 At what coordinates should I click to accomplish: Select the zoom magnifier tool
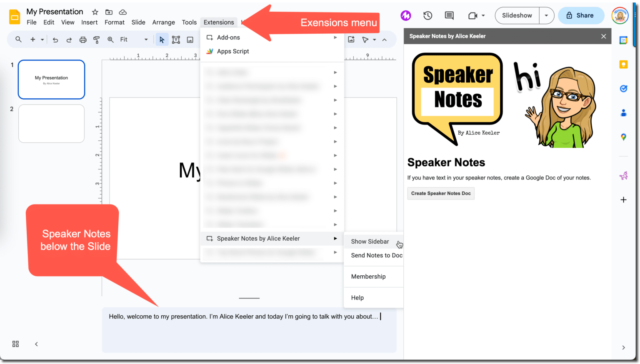pyautogui.click(x=110, y=40)
